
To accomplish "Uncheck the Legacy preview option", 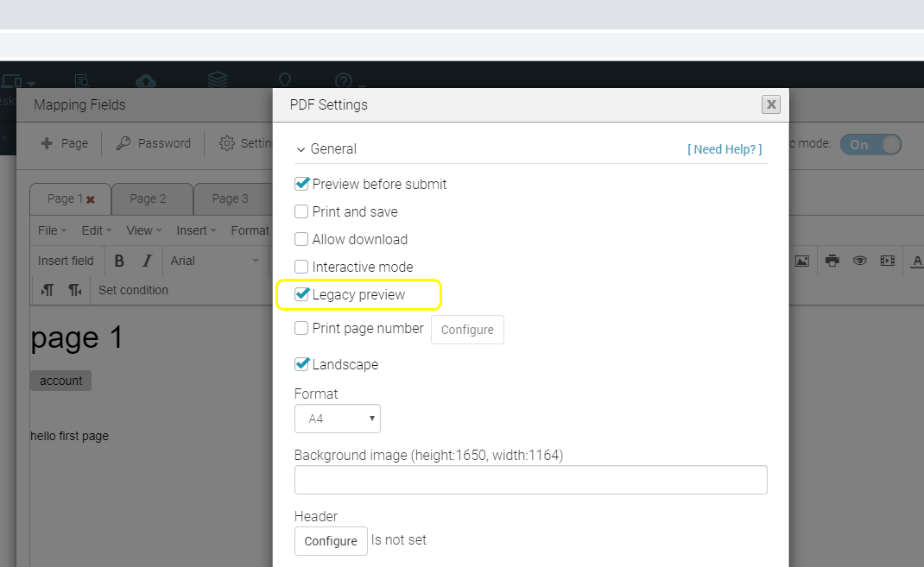I will [302, 294].
